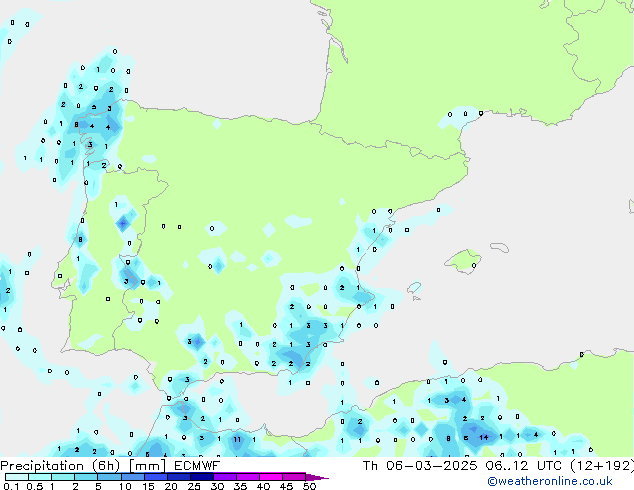This screenshot has height=490, width=634.
Task: Click the "ECMWF" model label
Action: 197,466
